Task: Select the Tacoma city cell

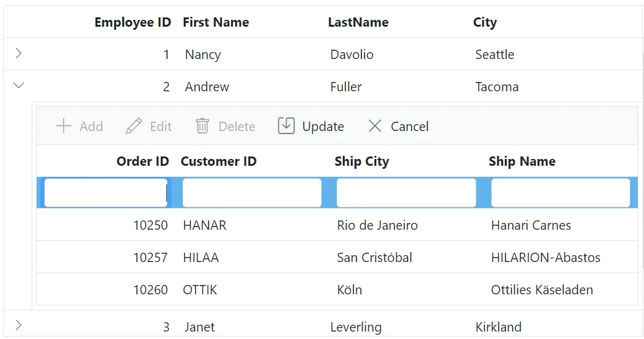Action: (x=497, y=87)
